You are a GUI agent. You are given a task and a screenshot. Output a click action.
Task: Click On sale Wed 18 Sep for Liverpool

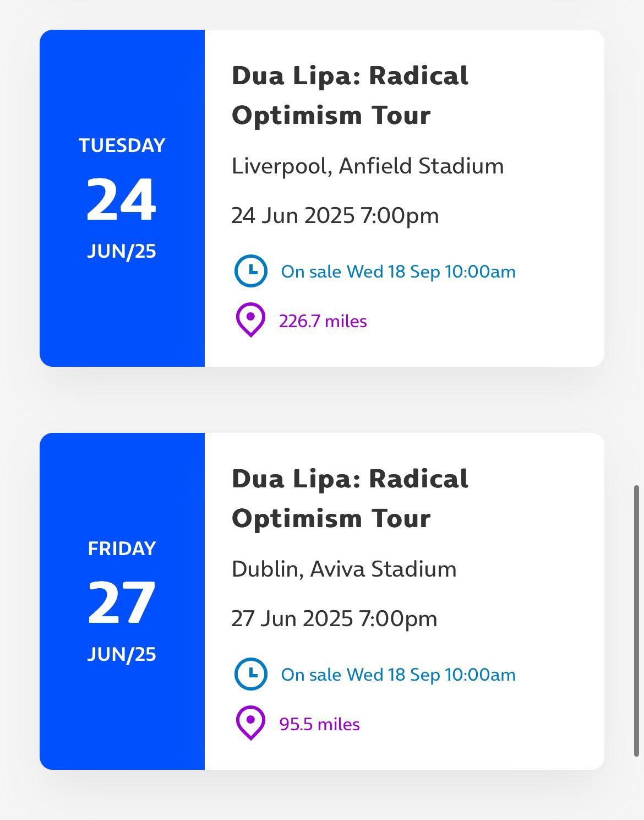(x=399, y=271)
